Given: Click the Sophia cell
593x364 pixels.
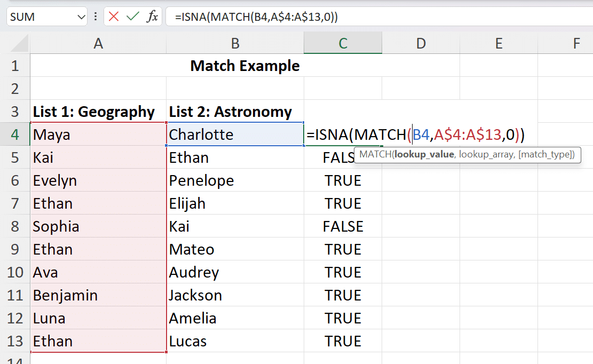Looking at the screenshot, I should pyautogui.click(x=98, y=226).
